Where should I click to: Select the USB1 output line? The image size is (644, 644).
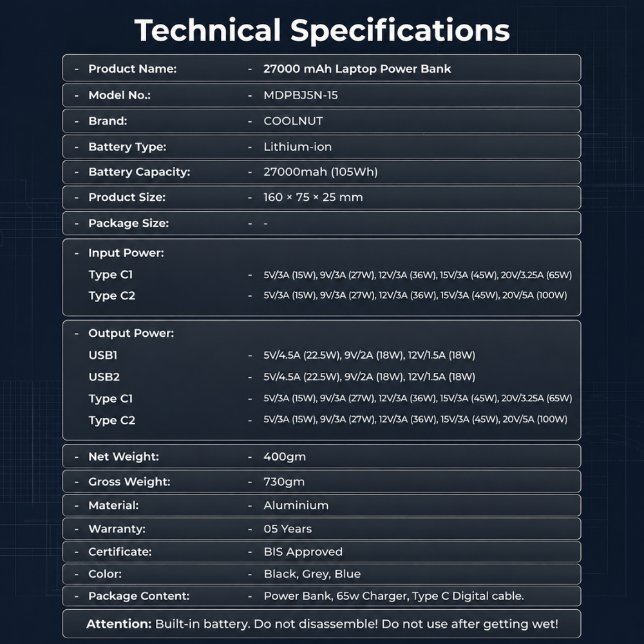[282, 355]
